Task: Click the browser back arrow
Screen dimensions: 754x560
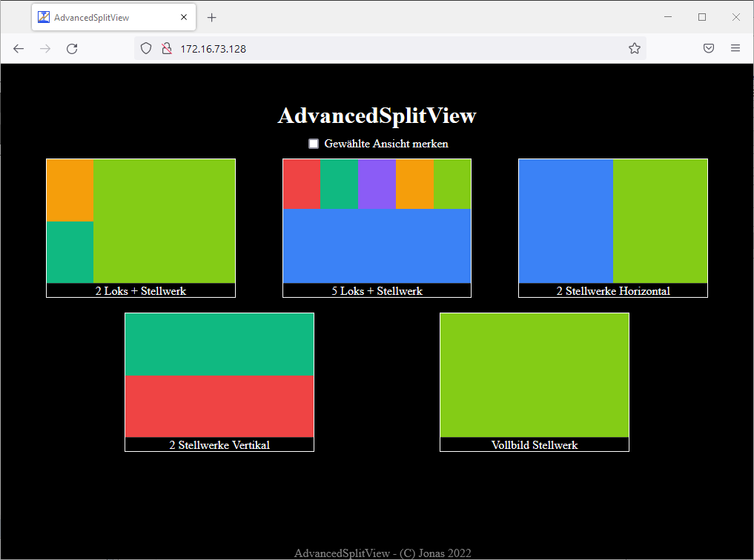Action: coord(19,49)
